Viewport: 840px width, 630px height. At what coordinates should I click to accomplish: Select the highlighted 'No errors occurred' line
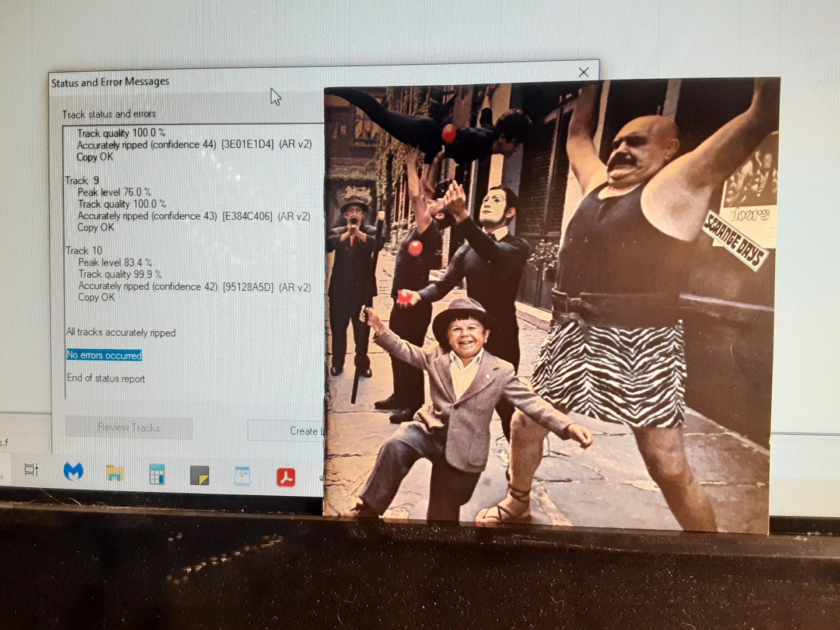104,355
